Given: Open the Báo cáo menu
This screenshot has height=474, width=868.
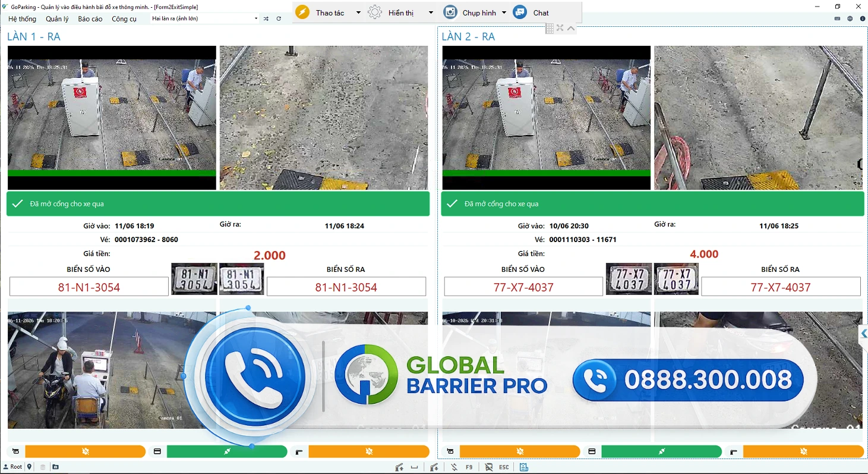Looking at the screenshot, I should (x=90, y=19).
